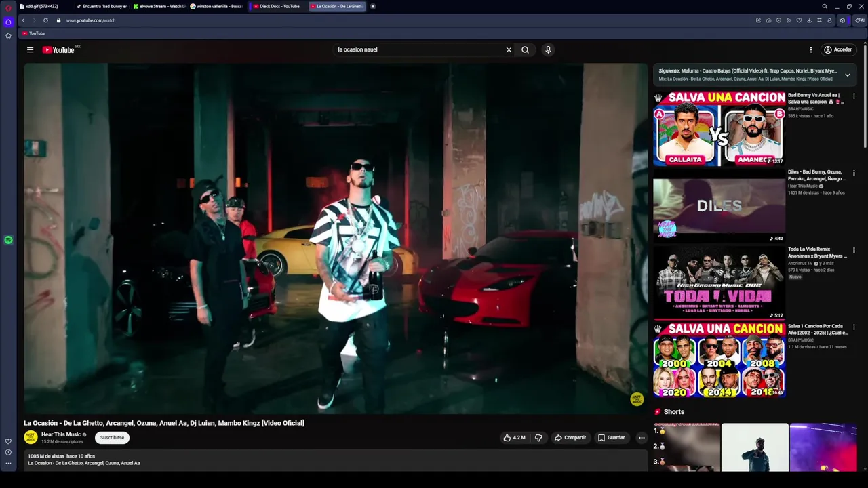Switch to 'Encuentra bad bunny' tab

pyautogui.click(x=102, y=6)
